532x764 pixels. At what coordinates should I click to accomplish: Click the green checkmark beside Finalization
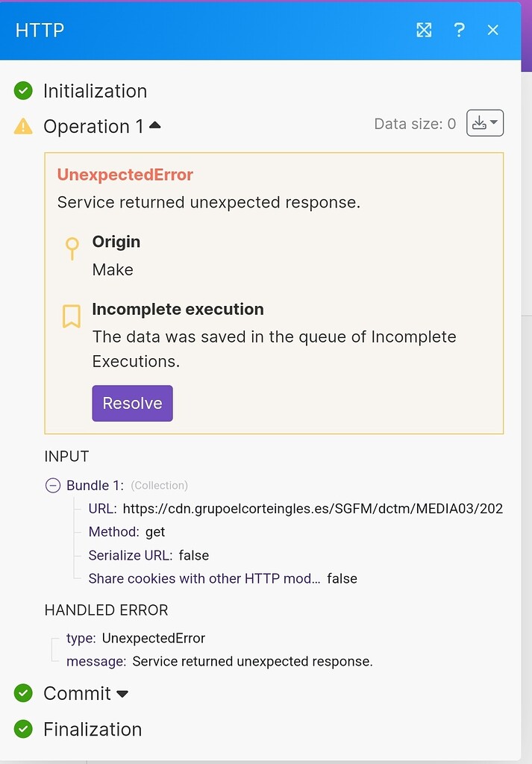tap(22, 729)
